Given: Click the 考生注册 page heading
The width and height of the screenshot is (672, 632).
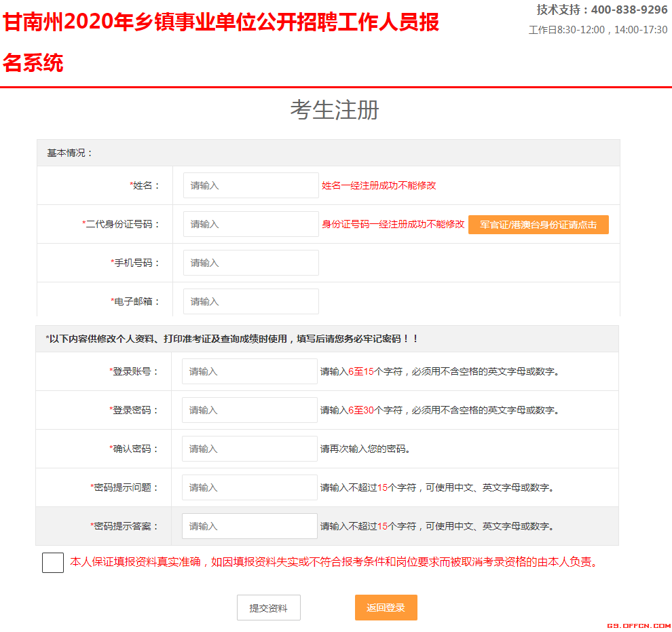Looking at the screenshot, I should tap(335, 110).
